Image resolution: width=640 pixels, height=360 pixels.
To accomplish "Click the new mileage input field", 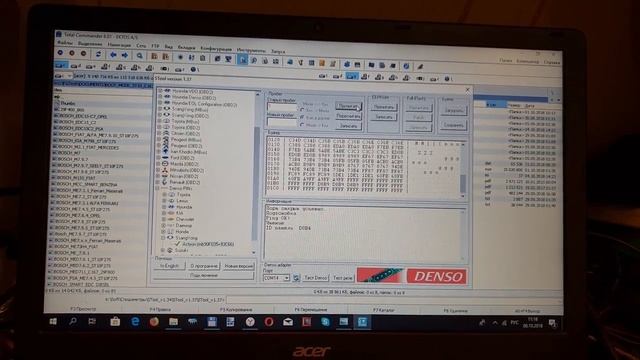I will click(x=282, y=122).
